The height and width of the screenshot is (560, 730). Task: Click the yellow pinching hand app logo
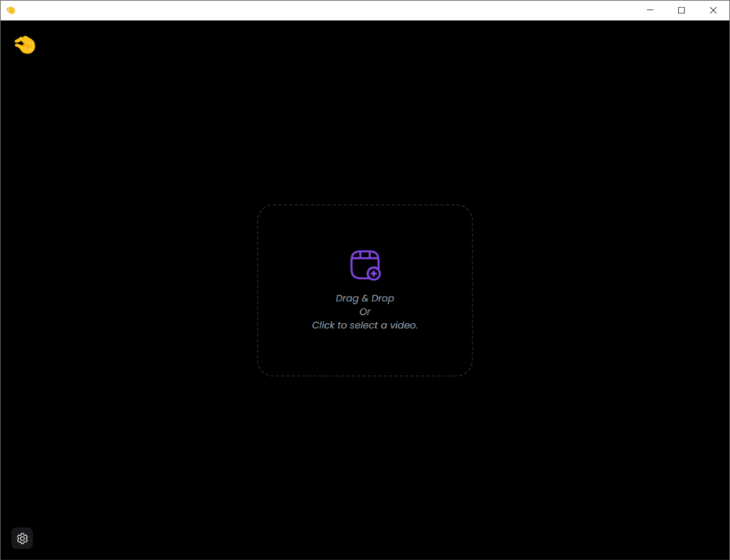25,45
